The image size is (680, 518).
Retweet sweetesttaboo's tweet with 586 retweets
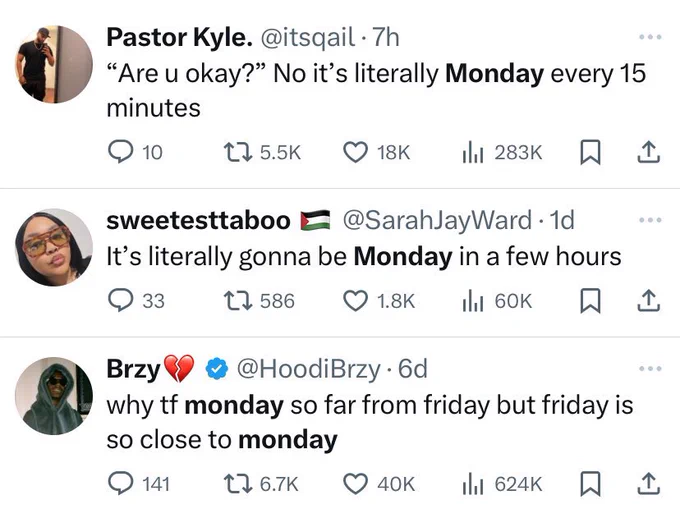259,301
